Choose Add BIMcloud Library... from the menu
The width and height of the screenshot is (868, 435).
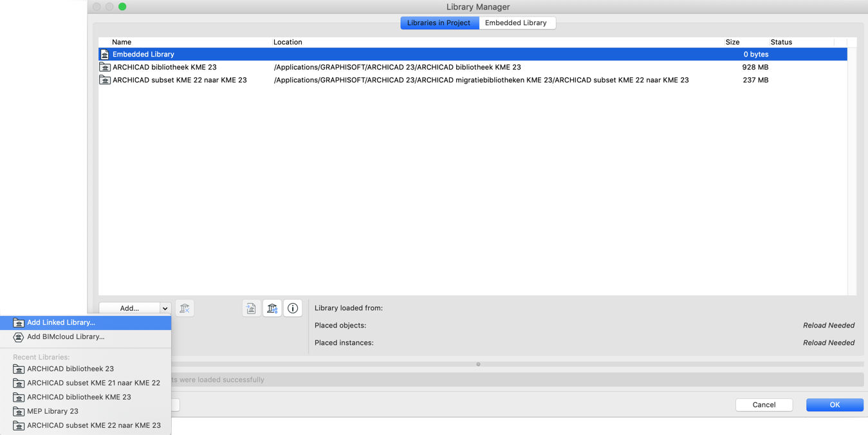(x=86, y=337)
